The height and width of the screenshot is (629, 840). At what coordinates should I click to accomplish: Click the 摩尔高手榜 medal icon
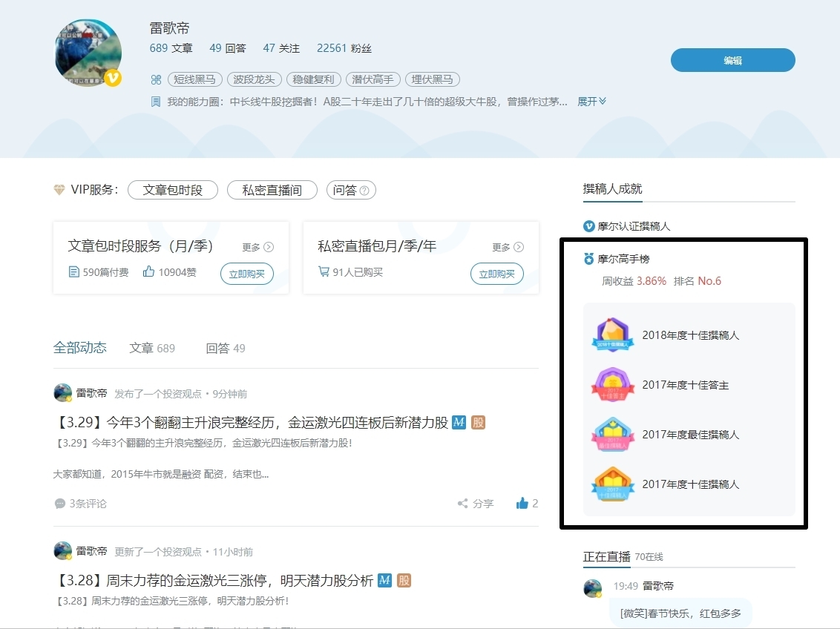click(589, 259)
